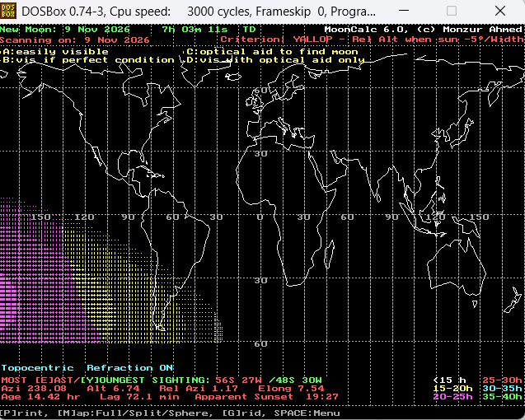Click the 'Alt 6.74' value
This screenshot has width=525, height=420.
[x=113, y=389]
